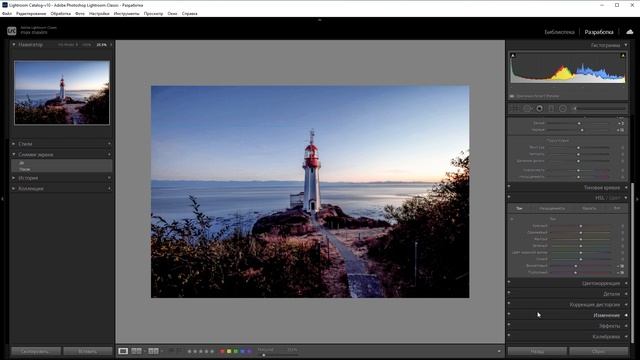Click the Назад button
The image size is (640, 360).
click(537, 351)
